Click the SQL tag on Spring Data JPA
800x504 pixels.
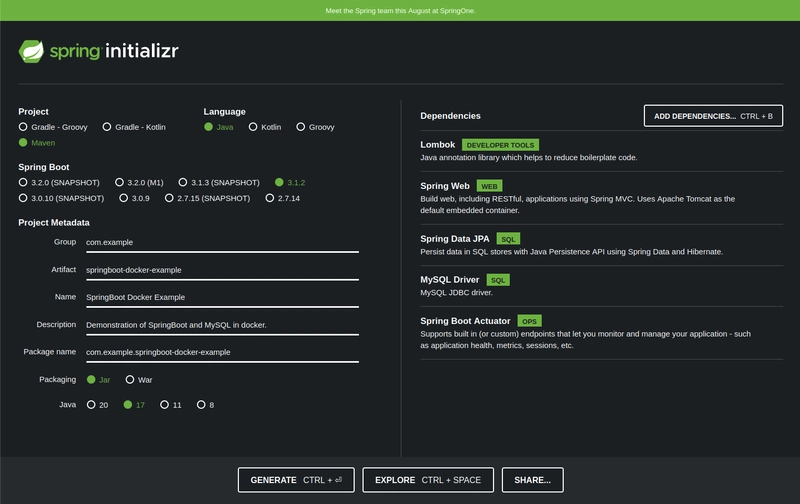pyautogui.click(x=508, y=239)
